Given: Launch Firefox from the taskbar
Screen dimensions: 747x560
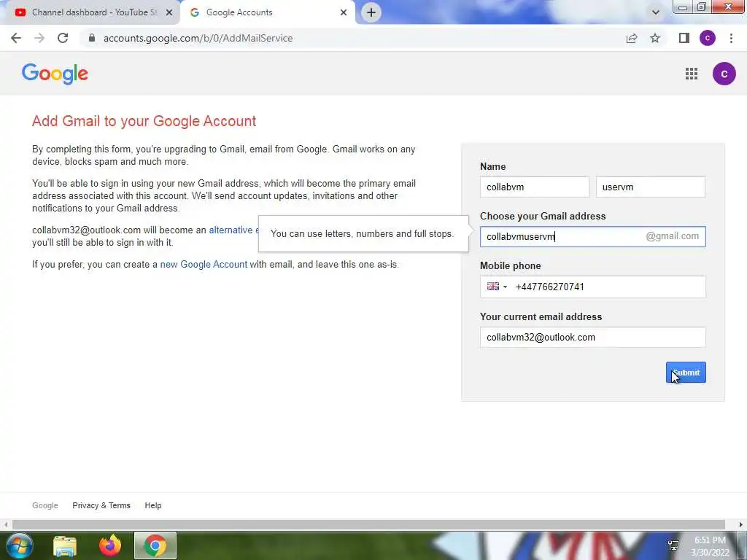Looking at the screenshot, I should click(110, 545).
